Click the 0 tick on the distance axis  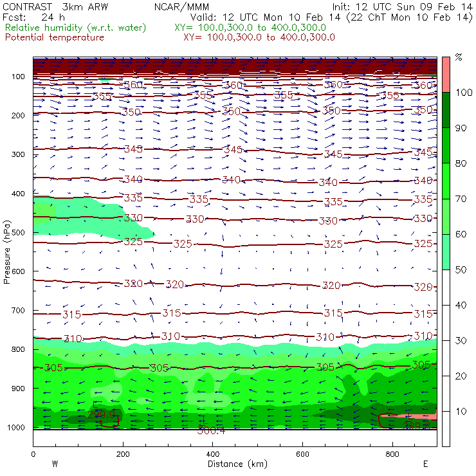[x=33, y=454]
